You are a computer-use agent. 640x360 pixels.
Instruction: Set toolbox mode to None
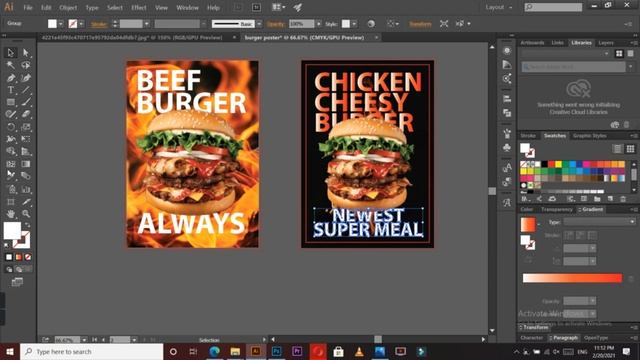coord(28,257)
